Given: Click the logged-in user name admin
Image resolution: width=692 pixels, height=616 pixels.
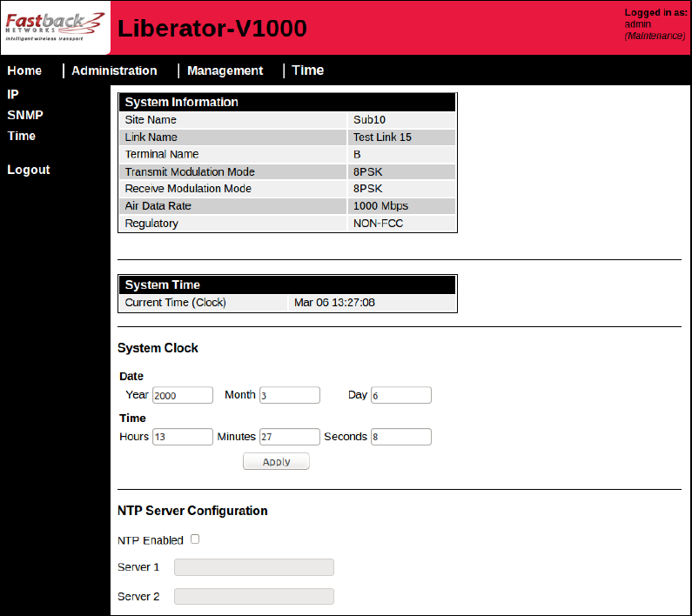Looking at the screenshot, I should 638,24.
